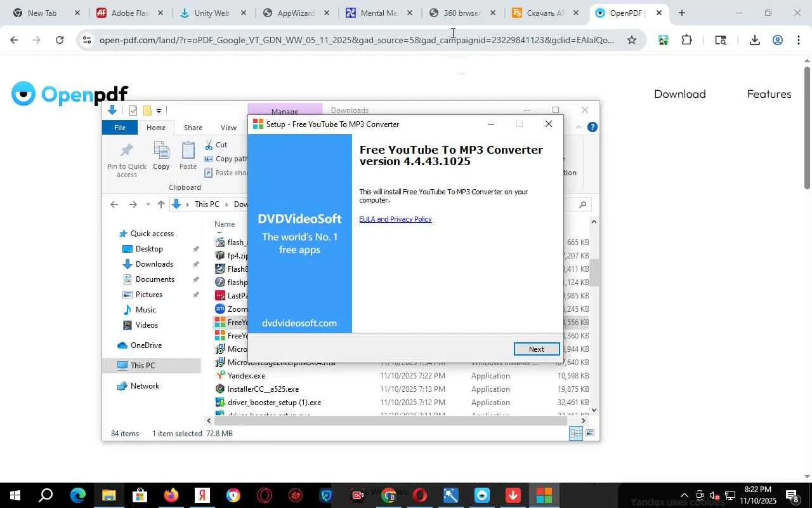
Task: Click the Properties quick access toolbar icon
Action: 133,110
